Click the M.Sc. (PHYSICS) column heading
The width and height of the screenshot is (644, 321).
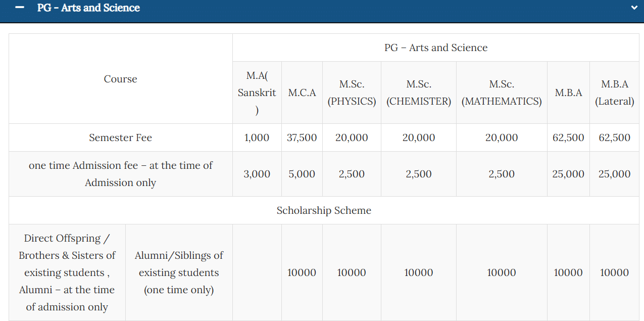click(x=352, y=93)
